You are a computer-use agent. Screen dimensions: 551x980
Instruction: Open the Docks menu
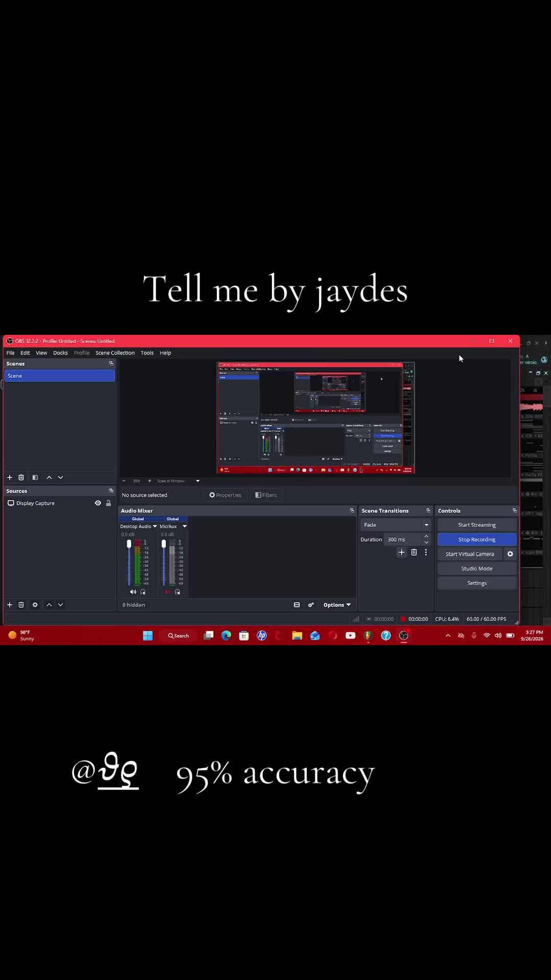pyautogui.click(x=60, y=353)
